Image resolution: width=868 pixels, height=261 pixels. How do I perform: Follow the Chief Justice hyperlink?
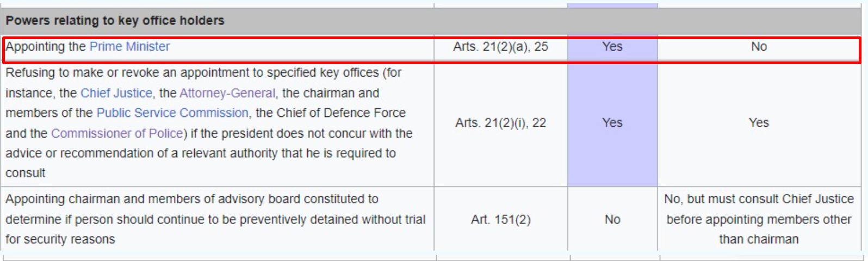coord(116,93)
